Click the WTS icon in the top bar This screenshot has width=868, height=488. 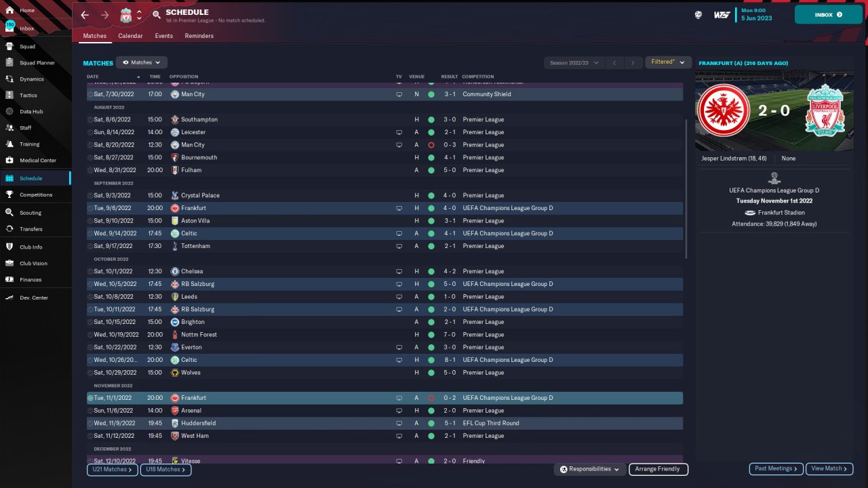click(x=722, y=15)
